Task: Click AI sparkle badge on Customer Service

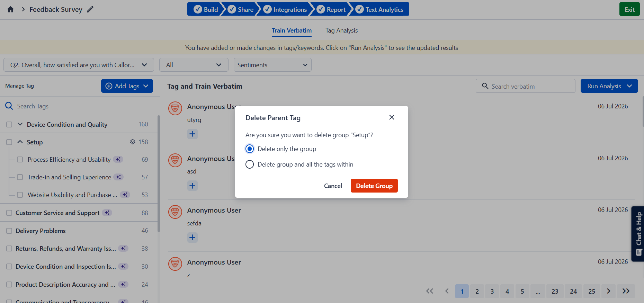Action: pos(107,213)
